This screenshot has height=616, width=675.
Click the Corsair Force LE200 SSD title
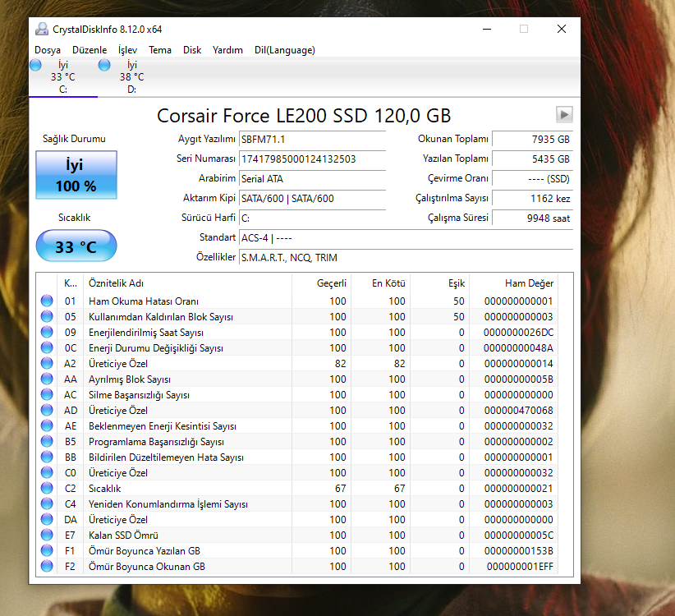[x=304, y=116]
